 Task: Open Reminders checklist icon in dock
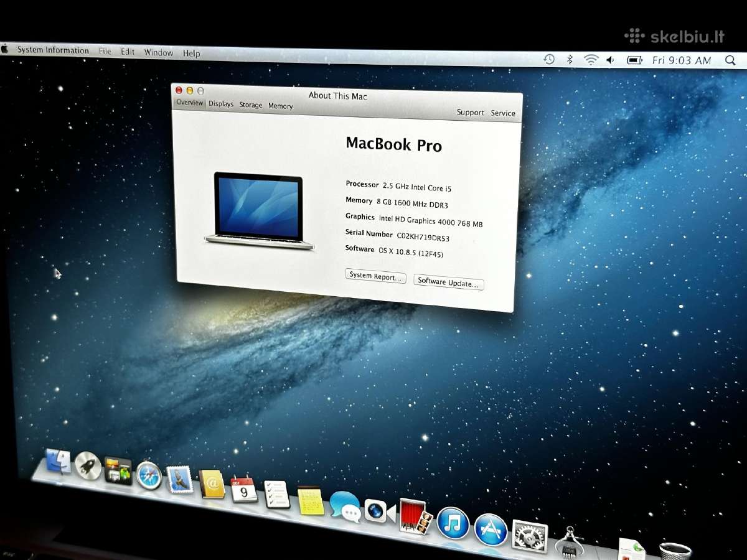tap(277, 495)
